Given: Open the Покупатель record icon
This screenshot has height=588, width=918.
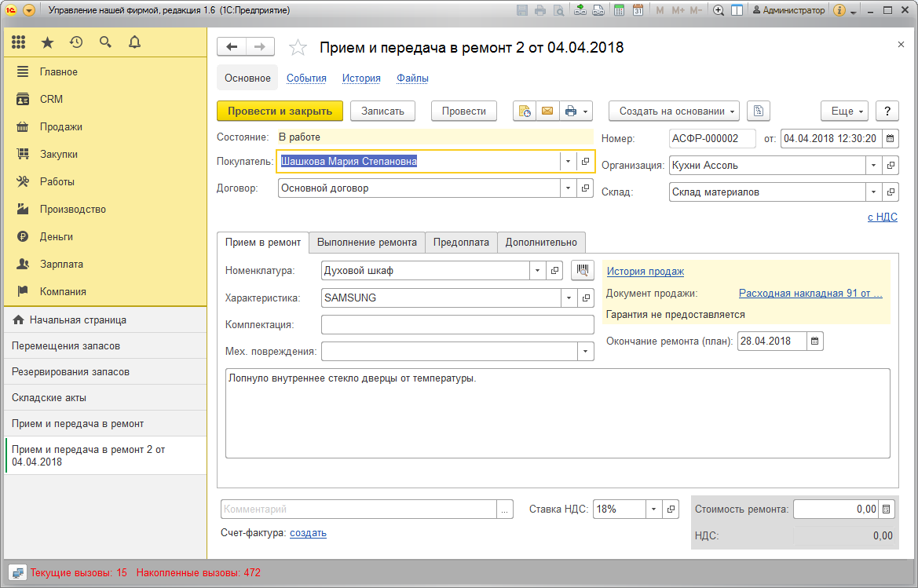Looking at the screenshot, I should pos(585,162).
